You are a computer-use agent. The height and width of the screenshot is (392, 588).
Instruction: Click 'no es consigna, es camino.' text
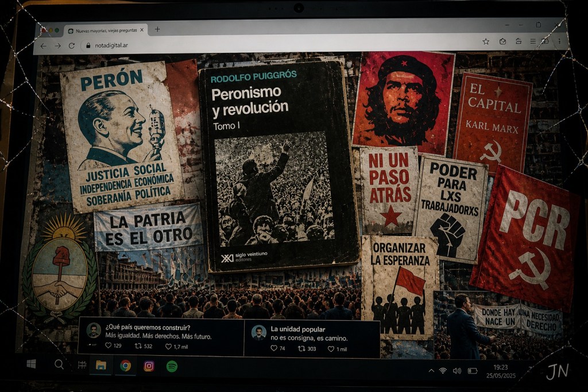pyautogui.click(x=309, y=338)
